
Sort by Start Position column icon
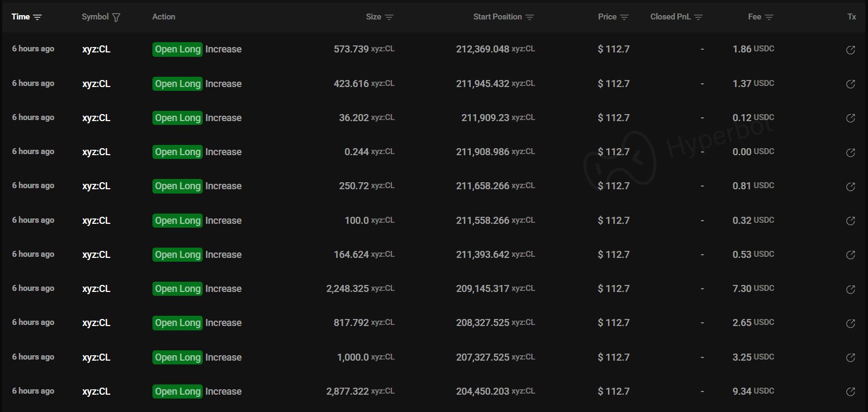click(530, 17)
